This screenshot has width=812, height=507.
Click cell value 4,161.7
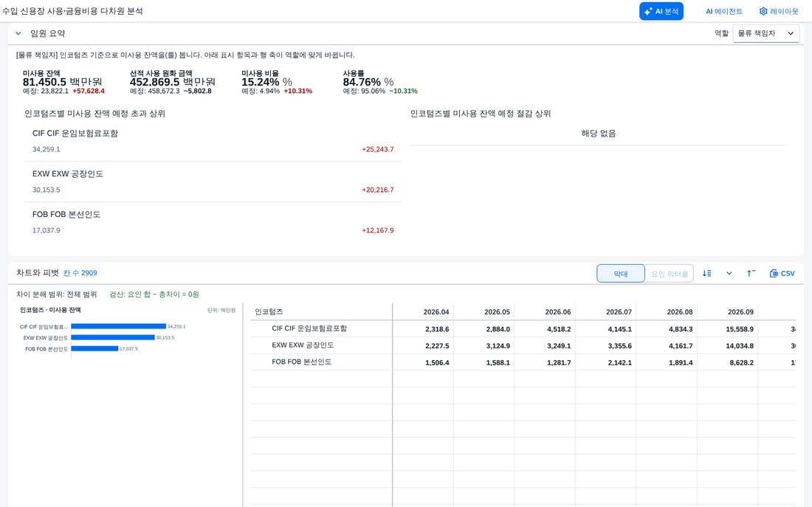681,346
